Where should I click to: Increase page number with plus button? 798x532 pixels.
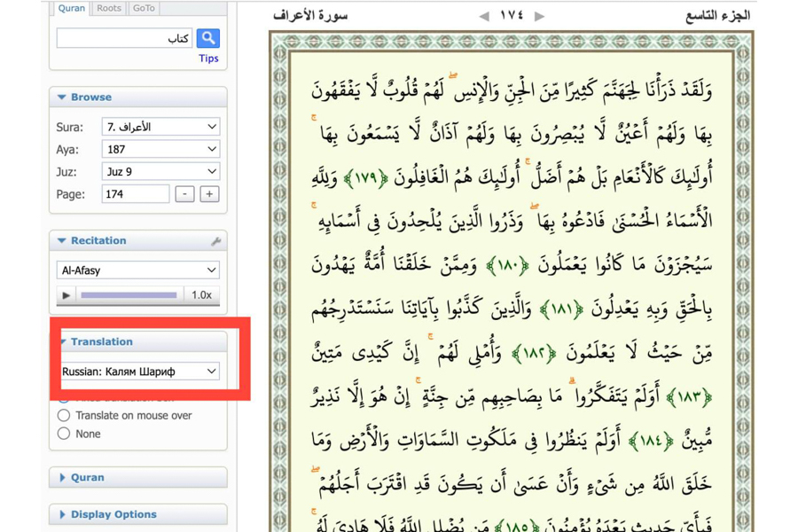(x=209, y=194)
